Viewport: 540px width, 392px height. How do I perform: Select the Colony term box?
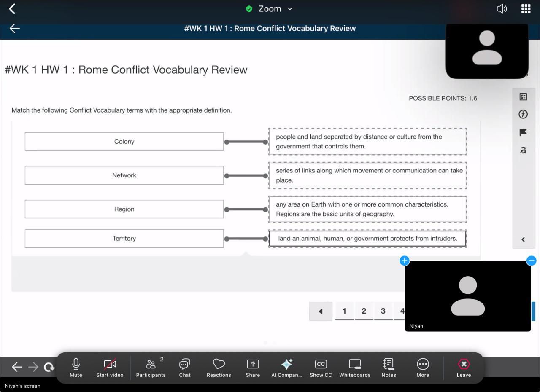(124, 142)
